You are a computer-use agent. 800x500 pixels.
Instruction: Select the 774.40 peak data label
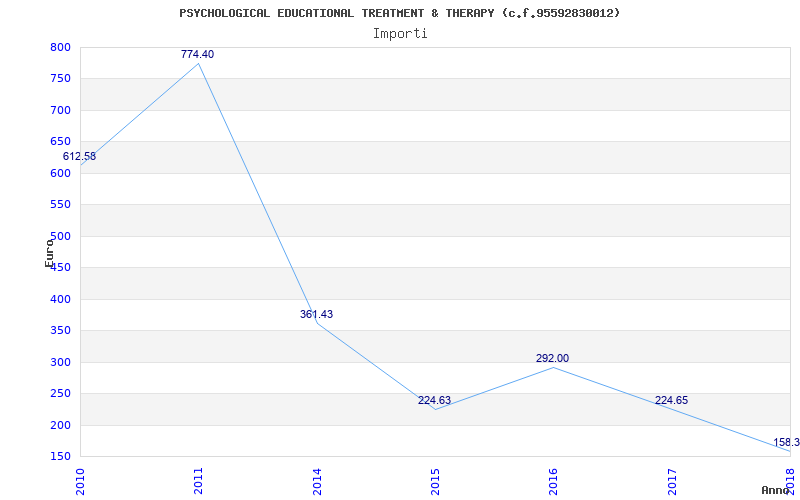197,54
